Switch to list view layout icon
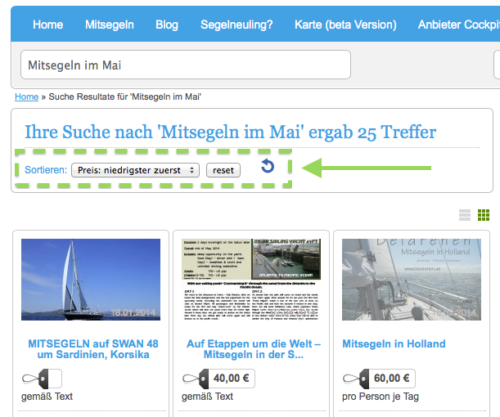The width and height of the screenshot is (500, 417). (465, 215)
